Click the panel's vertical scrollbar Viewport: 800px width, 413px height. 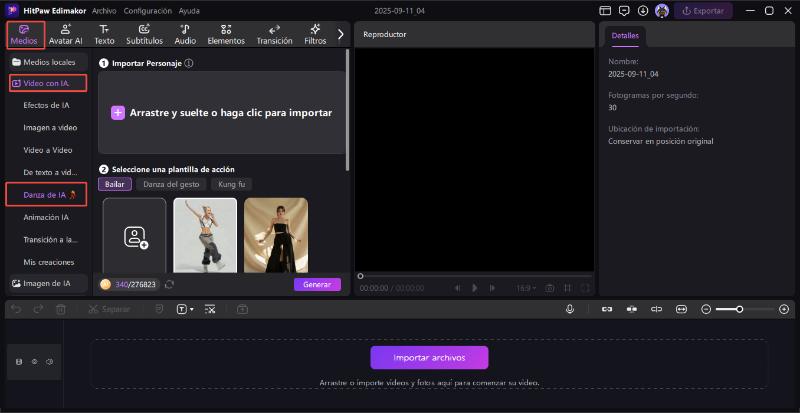[348, 110]
